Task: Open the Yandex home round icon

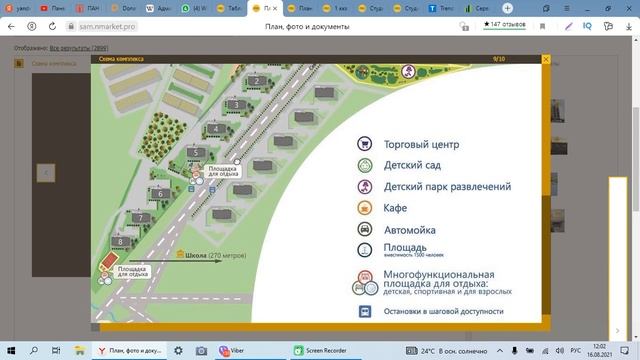Action: tap(31, 27)
